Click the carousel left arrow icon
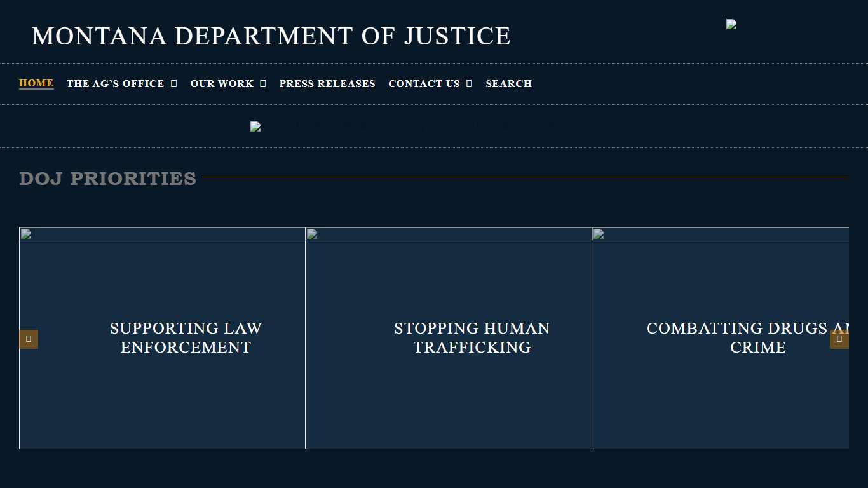This screenshot has height=488, width=868. tap(29, 339)
